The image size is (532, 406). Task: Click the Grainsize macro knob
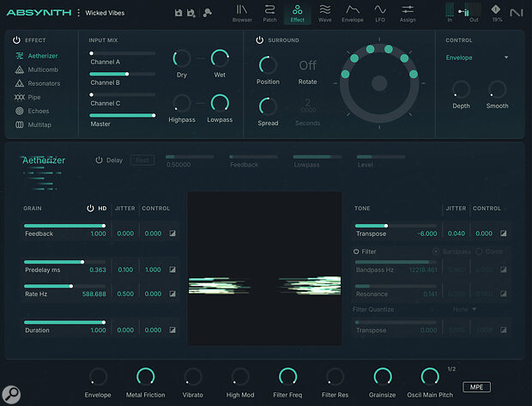click(383, 377)
